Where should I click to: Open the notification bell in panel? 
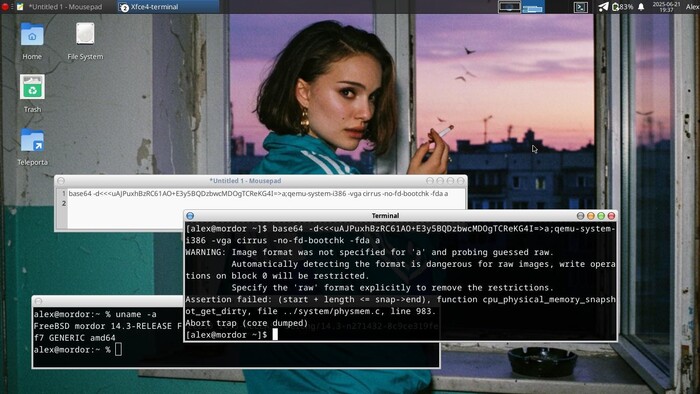(641, 7)
